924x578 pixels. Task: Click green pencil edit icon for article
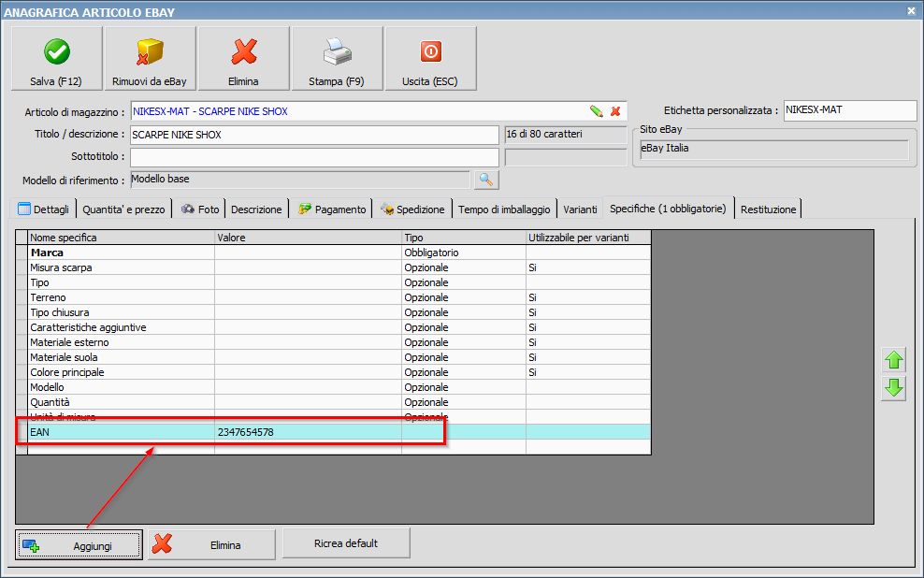point(596,111)
